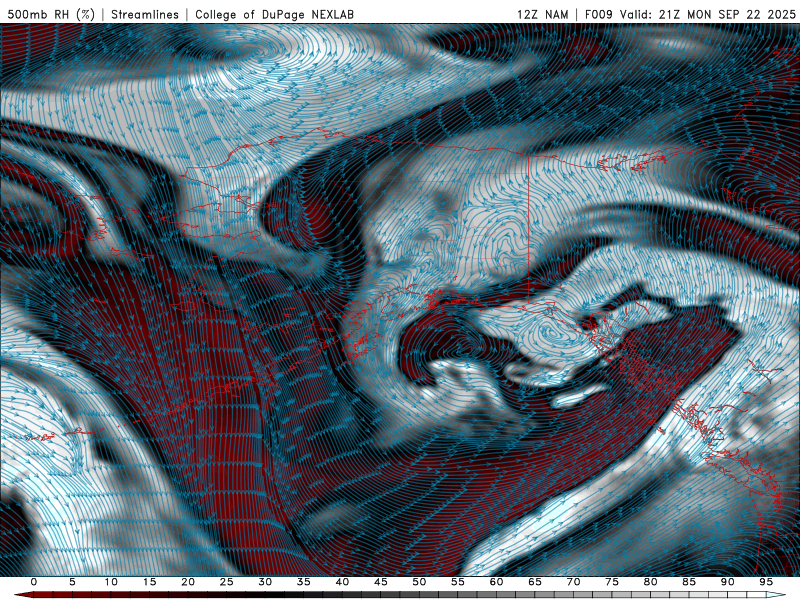The image size is (800, 600).
Task: Select the colorbar label "55"
Action: click(x=458, y=582)
